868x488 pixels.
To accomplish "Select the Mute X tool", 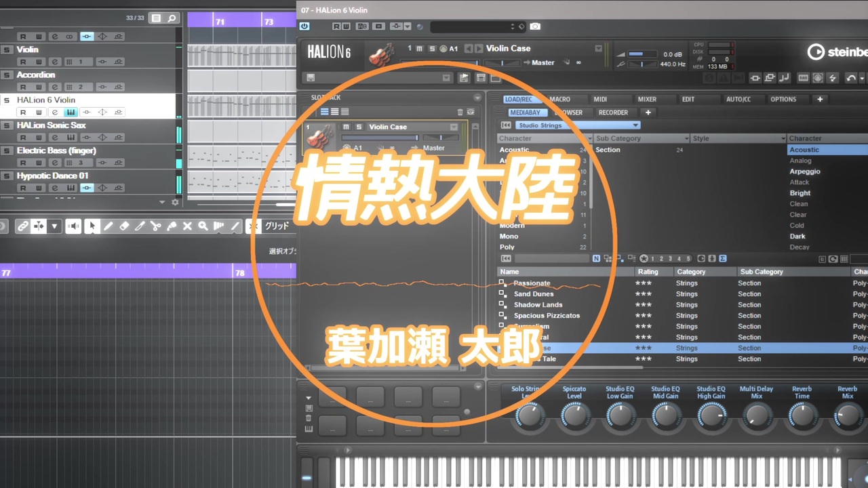I will pos(187,226).
